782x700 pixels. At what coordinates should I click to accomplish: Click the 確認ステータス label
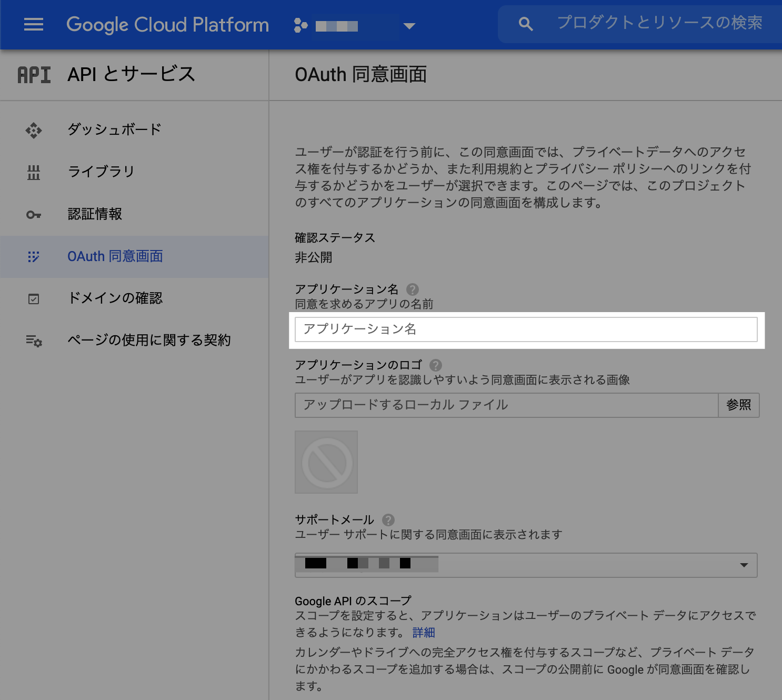click(x=335, y=238)
